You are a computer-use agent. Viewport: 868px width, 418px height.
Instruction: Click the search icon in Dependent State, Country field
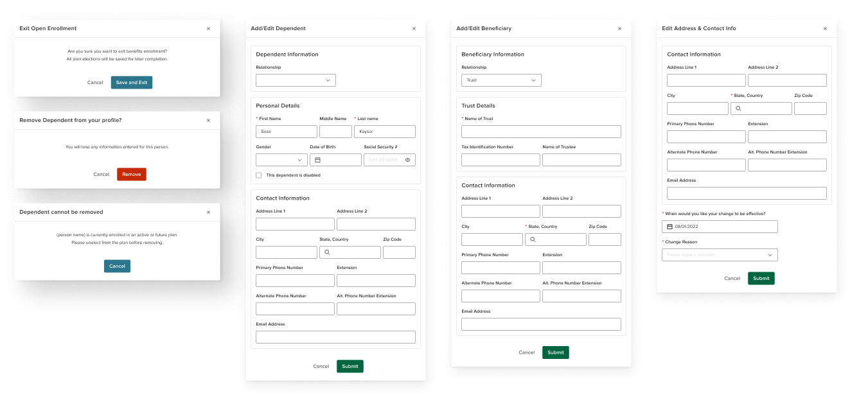pyautogui.click(x=327, y=252)
